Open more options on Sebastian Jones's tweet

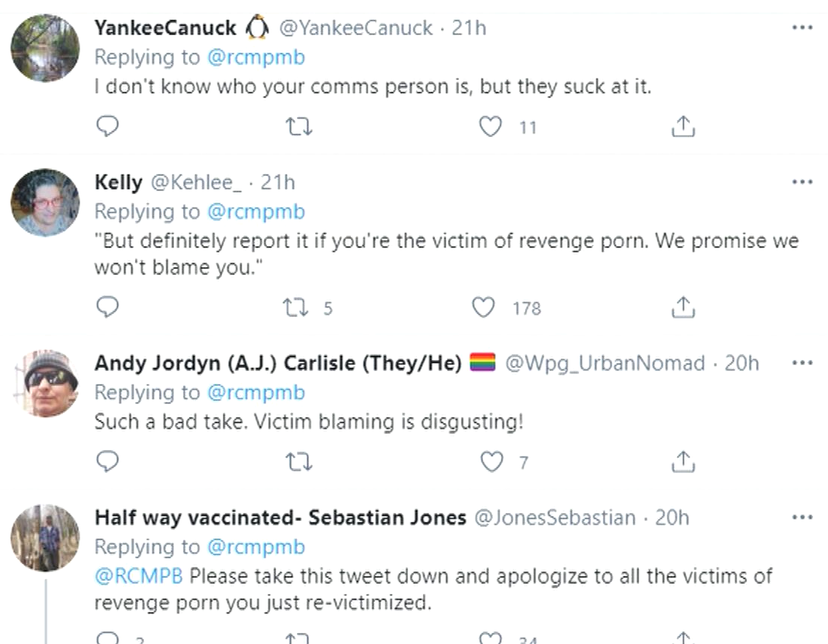click(802, 517)
